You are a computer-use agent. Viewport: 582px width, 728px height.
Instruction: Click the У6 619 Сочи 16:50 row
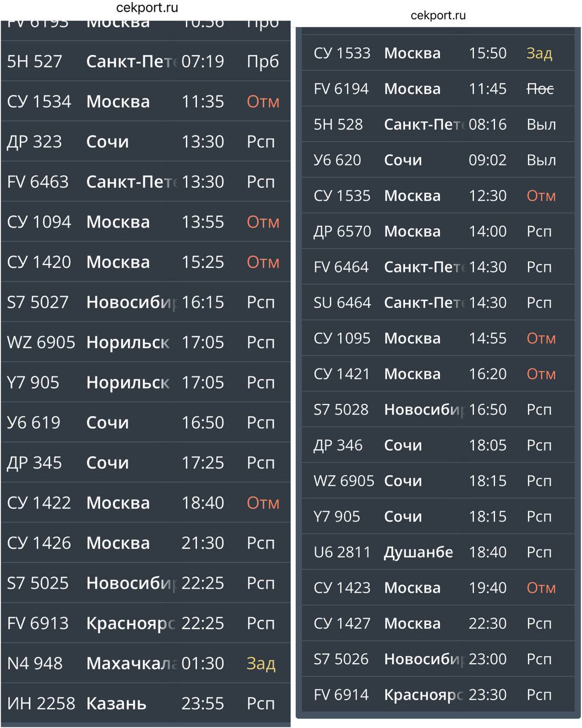point(146,423)
